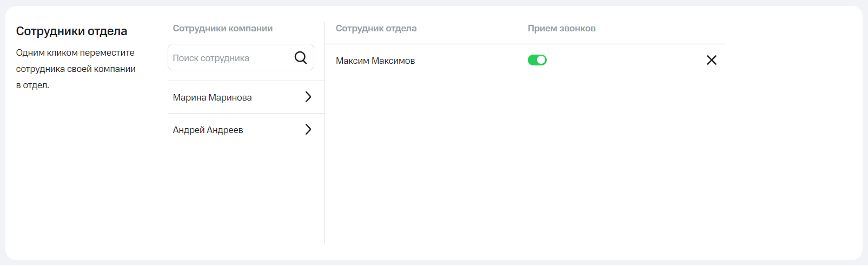Click the Сотрудники компании column header
868x266 pixels.
222,28
